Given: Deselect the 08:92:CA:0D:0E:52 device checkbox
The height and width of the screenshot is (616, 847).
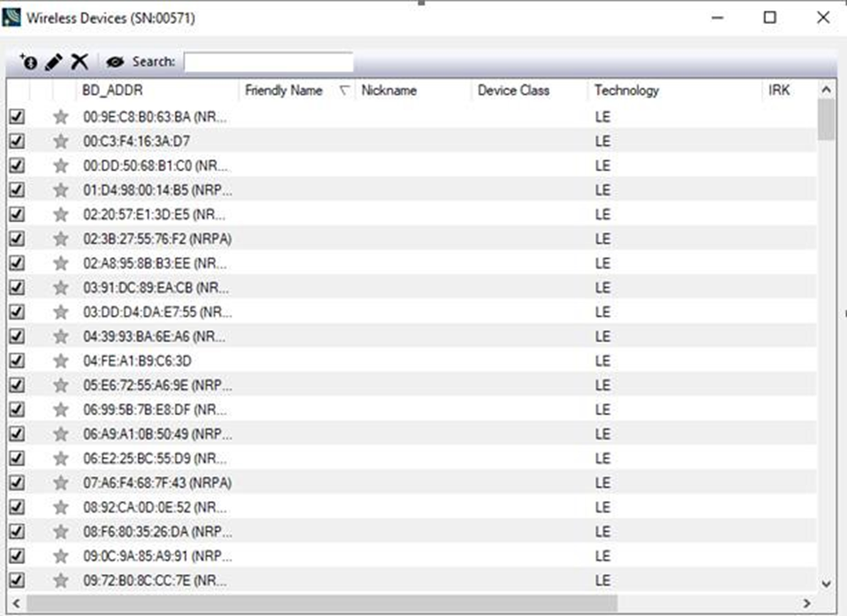Looking at the screenshot, I should pos(17,507).
